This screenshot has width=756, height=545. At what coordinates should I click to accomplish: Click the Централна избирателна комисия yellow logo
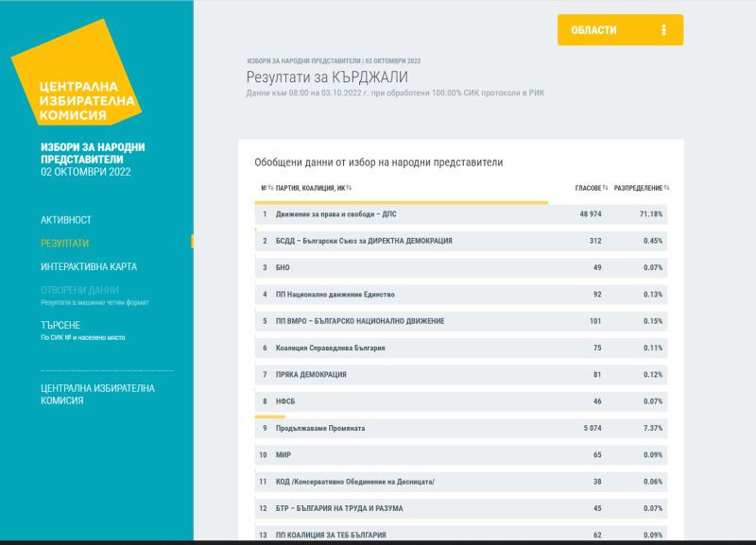(x=77, y=73)
